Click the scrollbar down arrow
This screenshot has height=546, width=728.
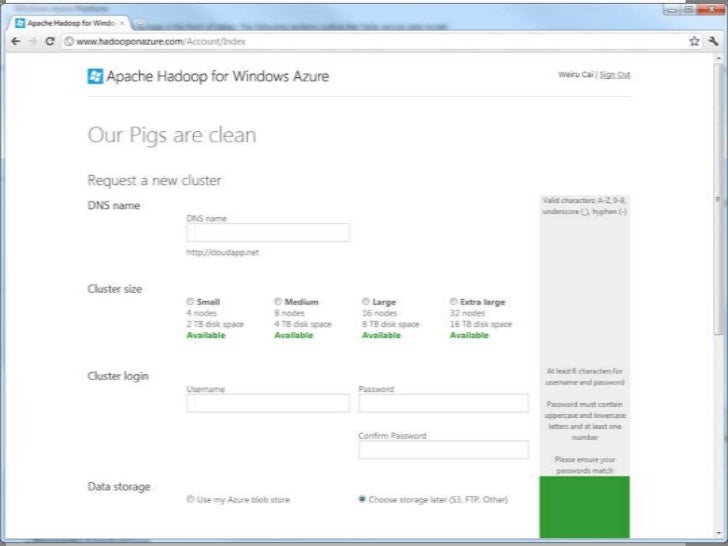(718, 533)
